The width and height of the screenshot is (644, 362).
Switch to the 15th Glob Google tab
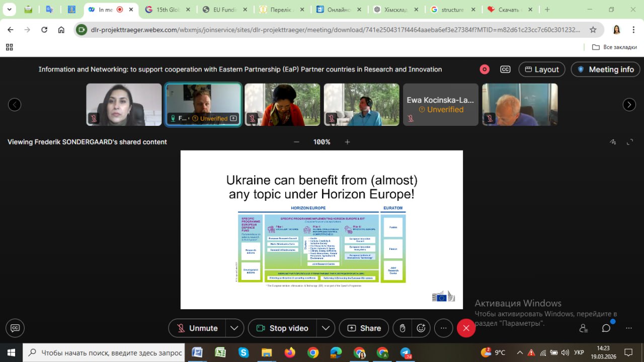coord(165,10)
